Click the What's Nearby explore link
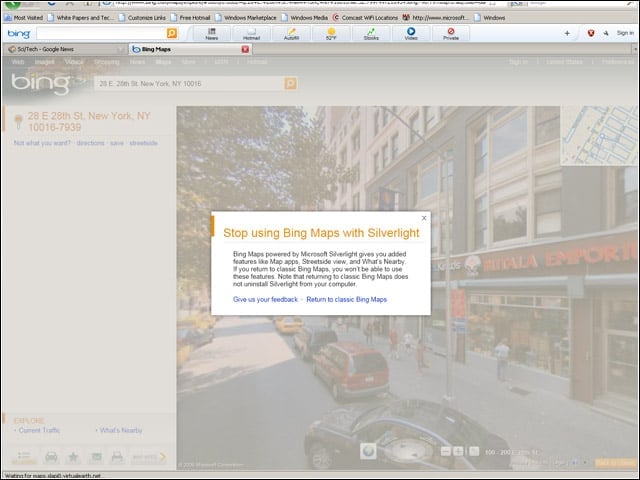Image resolution: width=640 pixels, height=480 pixels. tap(121, 430)
